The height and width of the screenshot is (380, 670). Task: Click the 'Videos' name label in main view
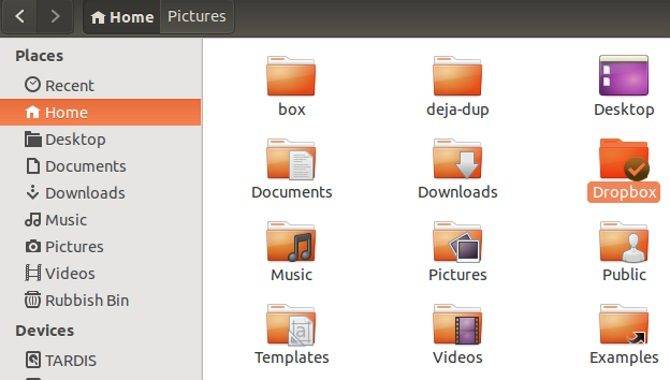[x=458, y=358]
